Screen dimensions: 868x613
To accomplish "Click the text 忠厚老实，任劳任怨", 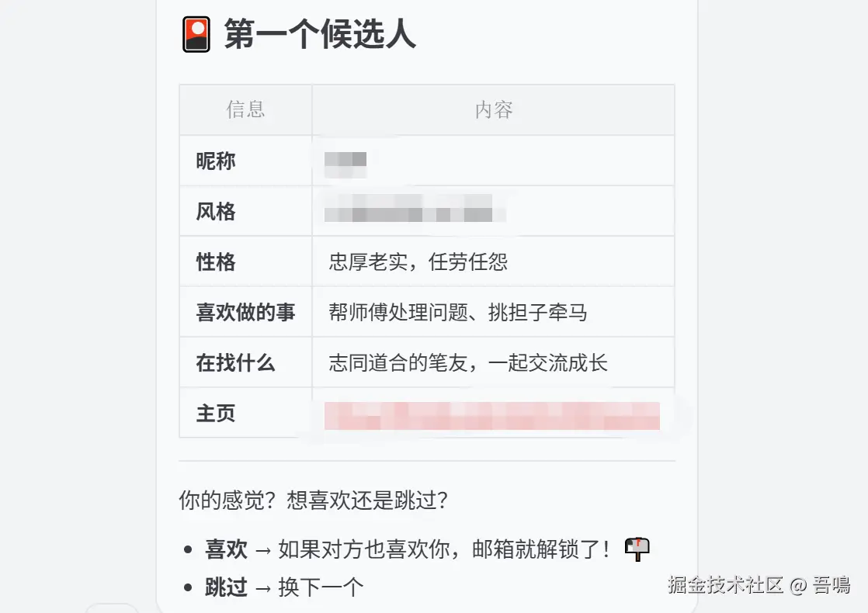I will 418,261.
